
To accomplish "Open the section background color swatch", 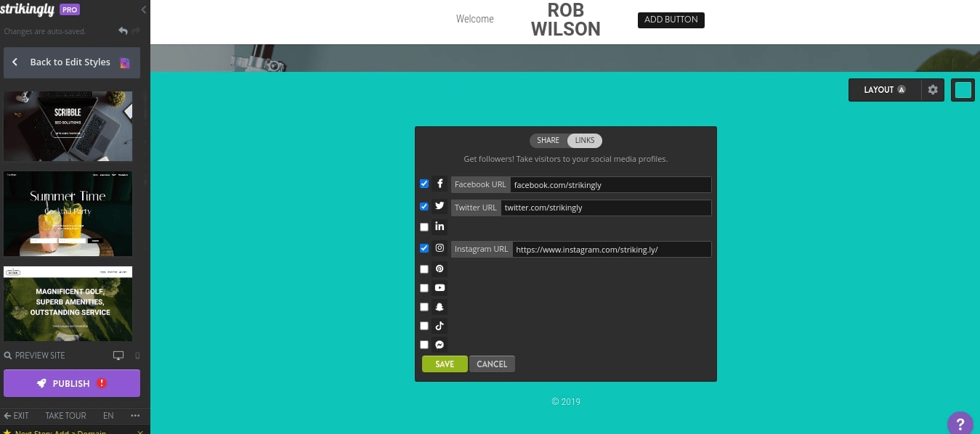I will (963, 90).
